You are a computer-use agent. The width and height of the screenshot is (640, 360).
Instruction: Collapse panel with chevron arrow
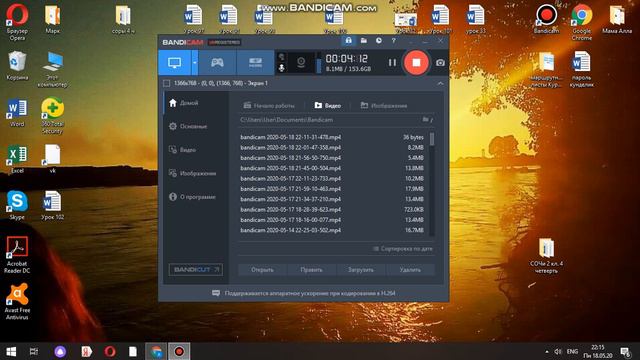pyautogui.click(x=440, y=83)
